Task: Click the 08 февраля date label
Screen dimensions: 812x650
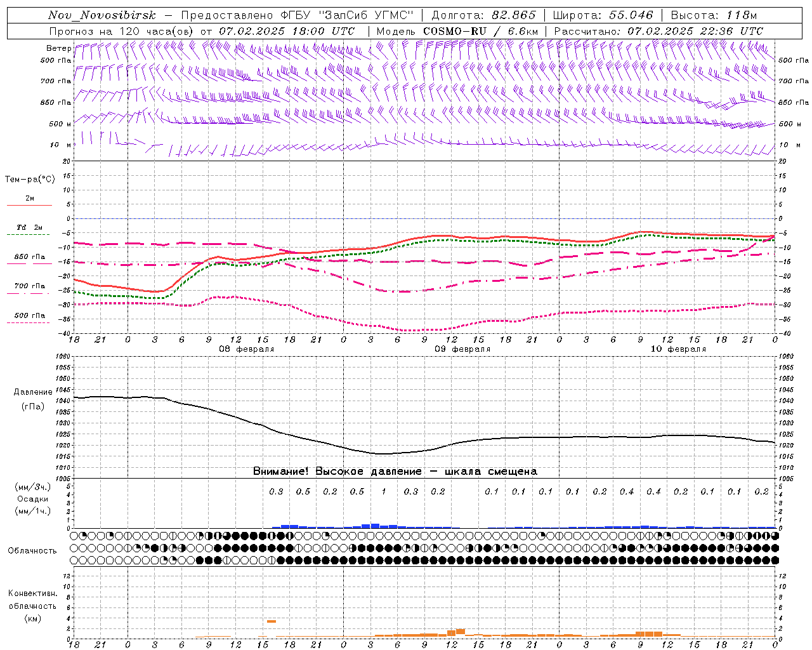Action: (246, 349)
